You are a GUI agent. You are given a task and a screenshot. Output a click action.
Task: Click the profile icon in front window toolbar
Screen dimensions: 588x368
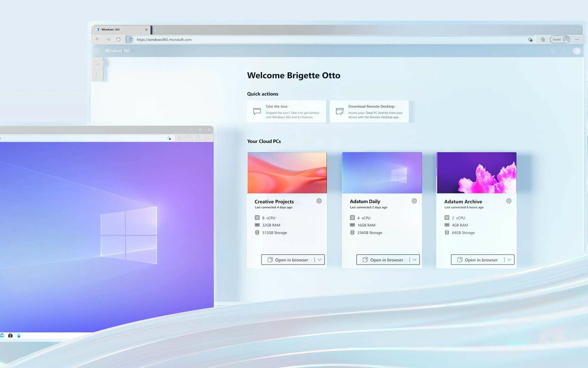pyautogui.click(x=199, y=138)
